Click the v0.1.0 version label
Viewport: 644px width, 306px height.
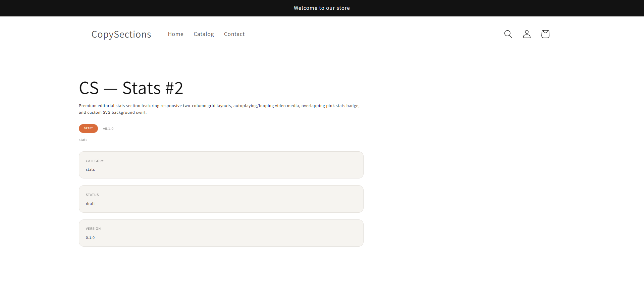[x=108, y=129]
